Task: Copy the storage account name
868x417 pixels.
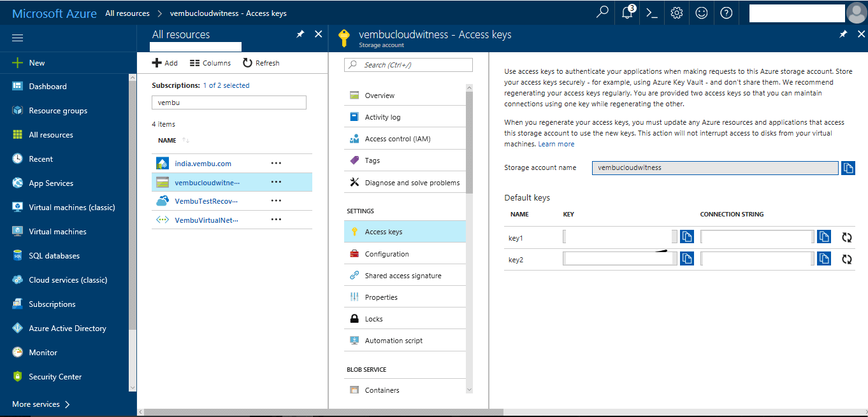Action: point(848,168)
